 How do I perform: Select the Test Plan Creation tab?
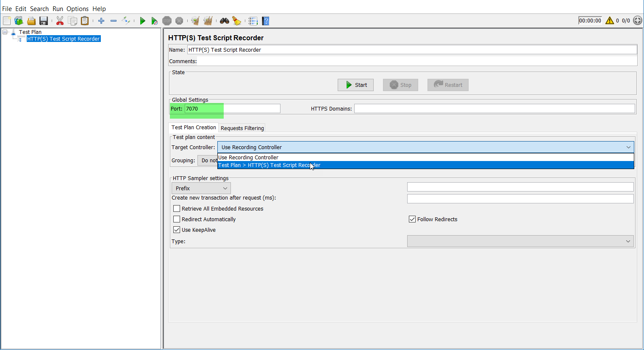pyautogui.click(x=194, y=127)
